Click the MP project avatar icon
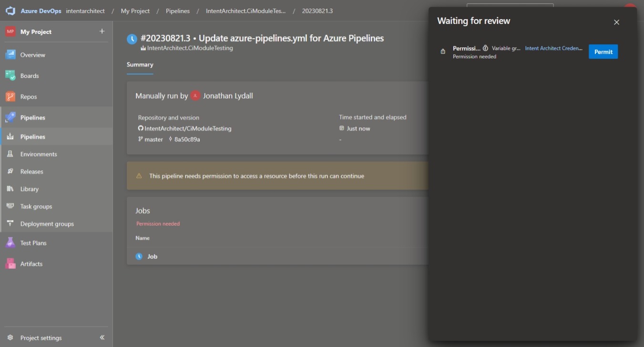 (10, 32)
